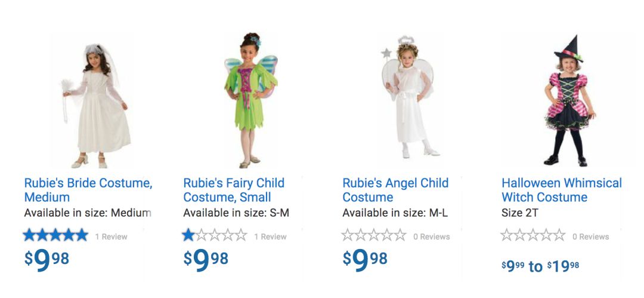The height and width of the screenshot is (298, 644).
Task: Open the Rubie's Fairy Child Costume link
Action: [233, 190]
